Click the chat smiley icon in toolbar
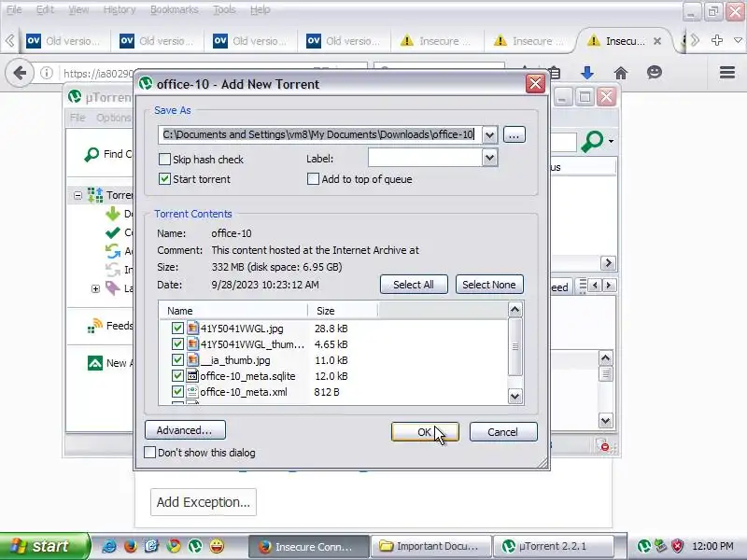 (655, 73)
